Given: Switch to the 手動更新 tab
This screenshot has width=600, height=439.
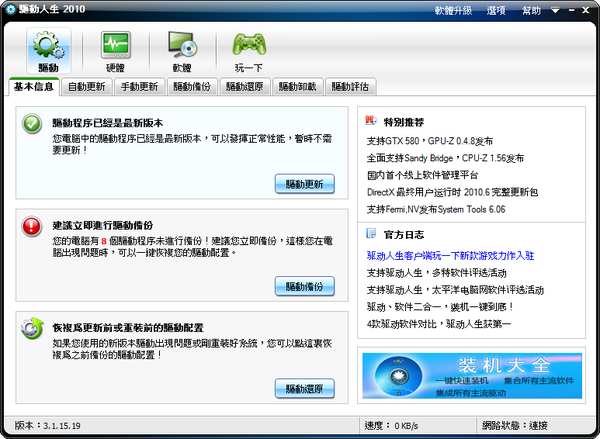Looking at the screenshot, I should (x=139, y=87).
